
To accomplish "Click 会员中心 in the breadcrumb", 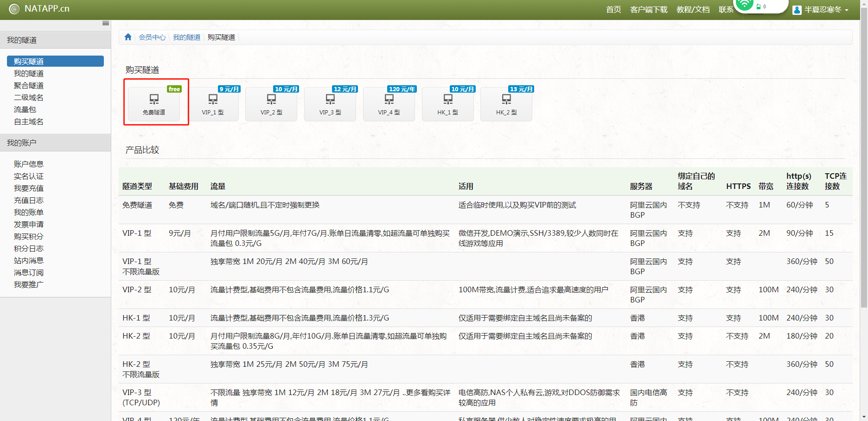I will pyautogui.click(x=152, y=37).
